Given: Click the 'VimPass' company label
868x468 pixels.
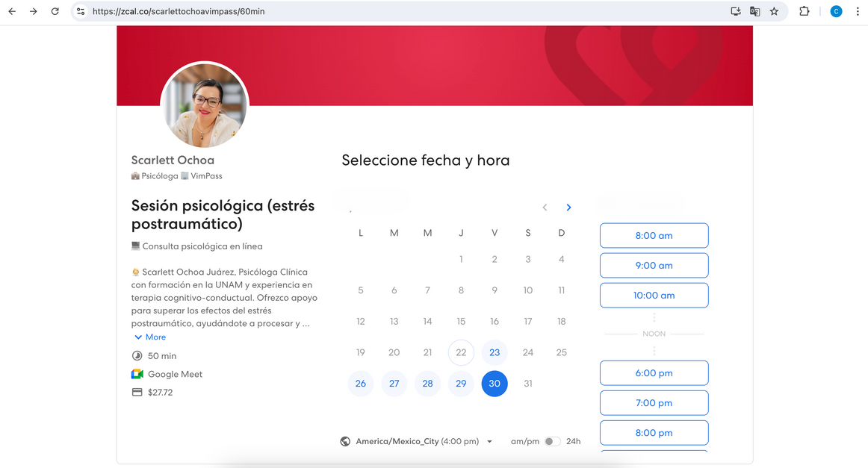Looking at the screenshot, I should tap(206, 176).
